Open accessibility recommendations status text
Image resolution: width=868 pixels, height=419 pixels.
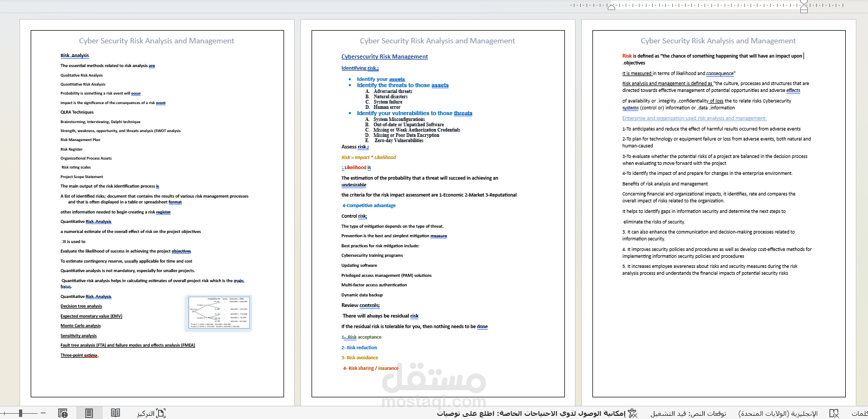531,413
